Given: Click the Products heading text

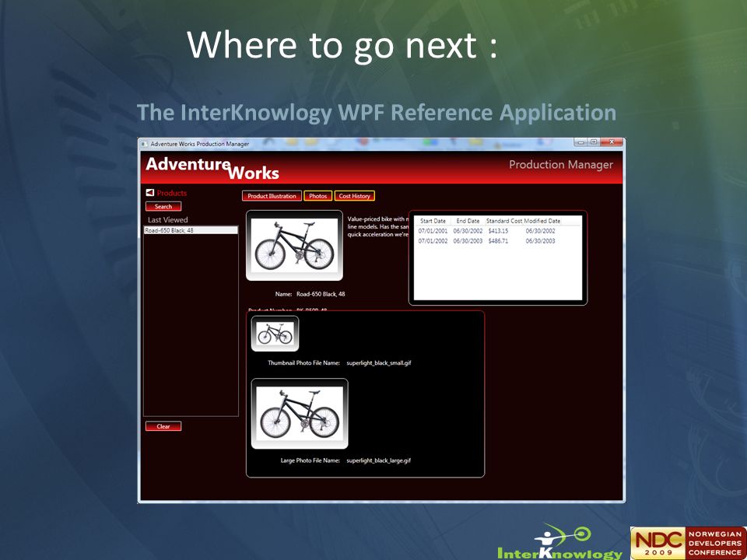Looking at the screenshot, I should point(171,193).
